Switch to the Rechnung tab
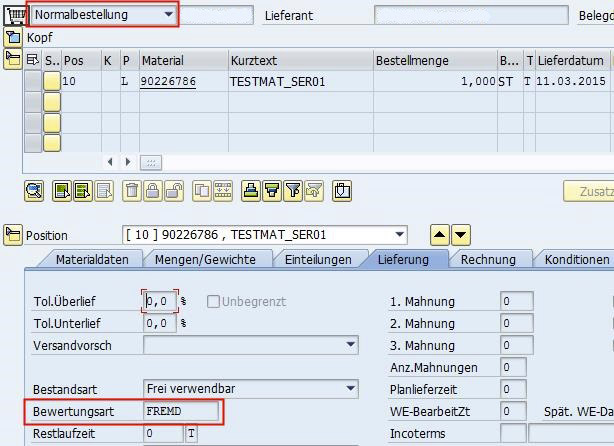This screenshot has height=446, width=614. coord(488,259)
